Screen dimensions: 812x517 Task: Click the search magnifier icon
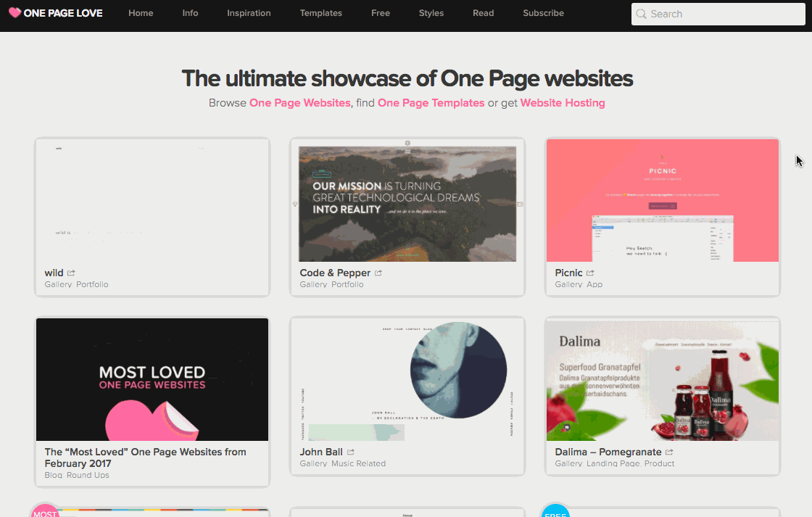(x=641, y=14)
